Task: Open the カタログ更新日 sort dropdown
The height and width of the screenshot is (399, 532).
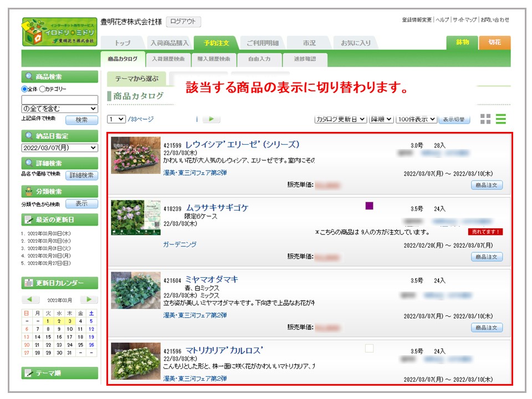Action: coord(340,119)
